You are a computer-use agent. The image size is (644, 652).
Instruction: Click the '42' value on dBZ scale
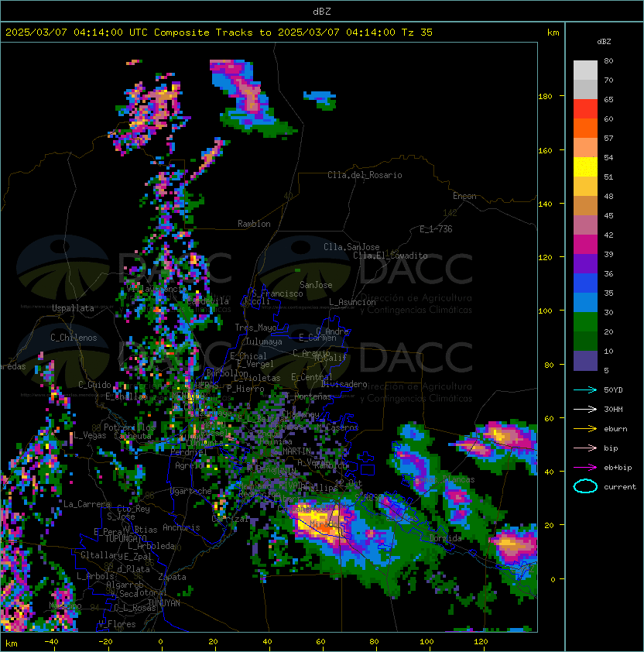point(608,235)
